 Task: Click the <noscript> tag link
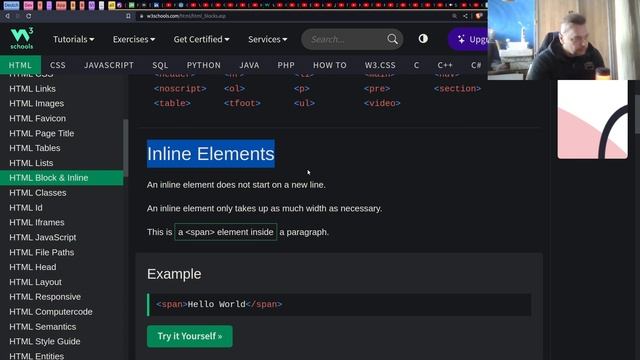coord(180,89)
